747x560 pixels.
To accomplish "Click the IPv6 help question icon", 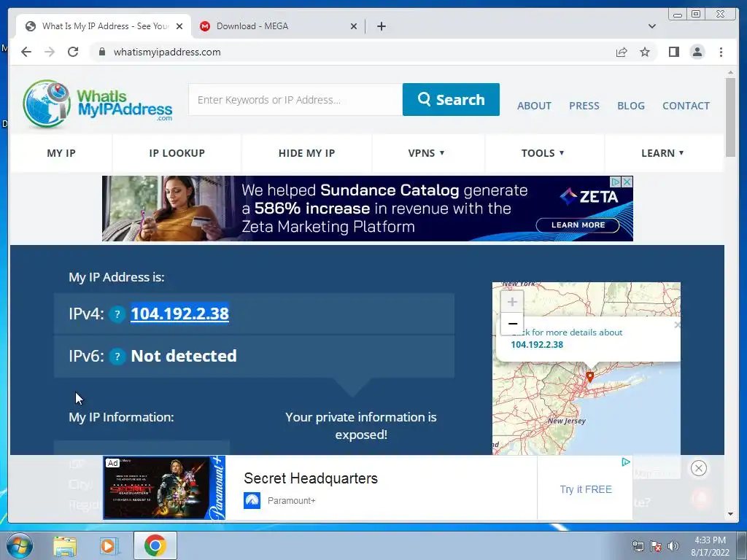I will tap(117, 356).
